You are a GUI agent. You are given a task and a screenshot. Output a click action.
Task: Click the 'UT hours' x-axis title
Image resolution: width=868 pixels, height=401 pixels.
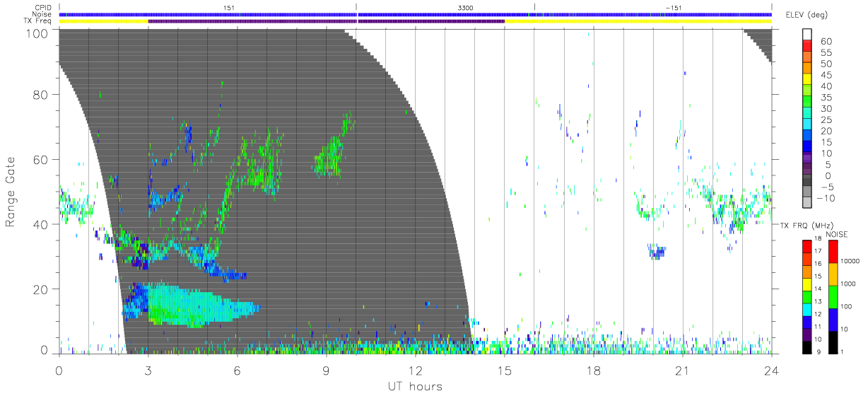click(414, 386)
